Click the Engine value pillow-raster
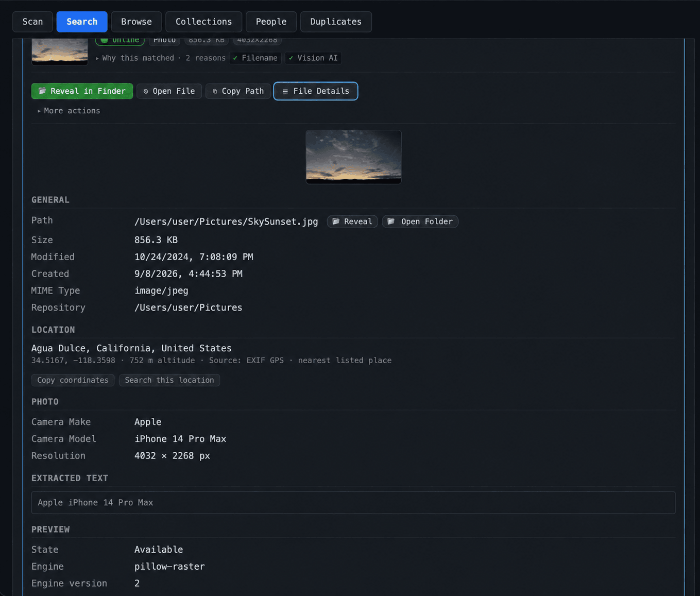700x596 pixels. pyautogui.click(x=169, y=567)
